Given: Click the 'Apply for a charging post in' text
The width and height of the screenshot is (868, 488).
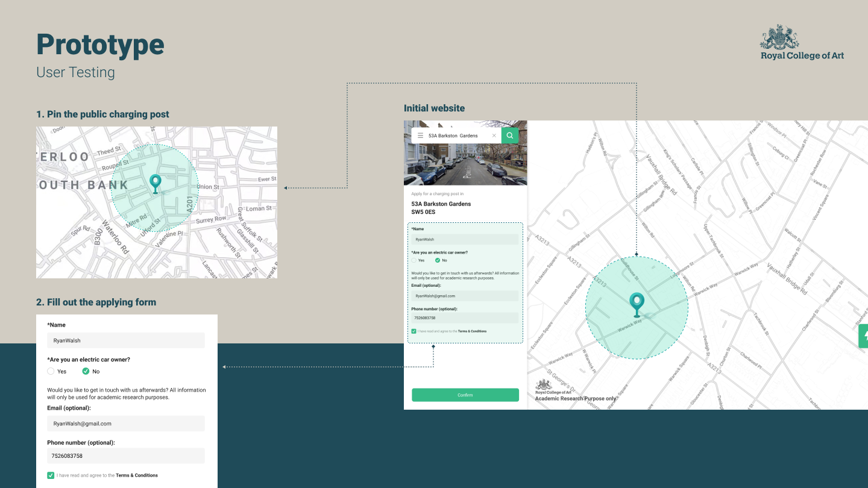Looking at the screenshot, I should [437, 194].
